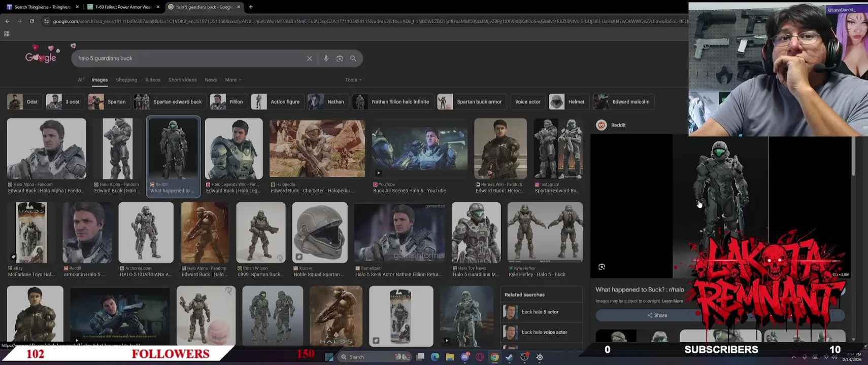Viewport: 868px width, 365px height.
Task: Select the News results tab
Action: 211,80
